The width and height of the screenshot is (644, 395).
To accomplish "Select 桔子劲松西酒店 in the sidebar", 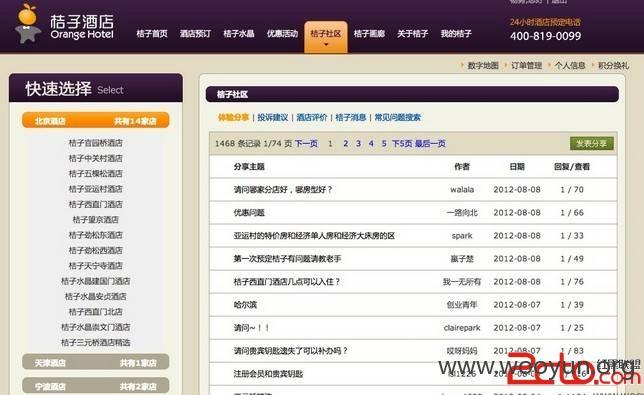I will click(96, 250).
